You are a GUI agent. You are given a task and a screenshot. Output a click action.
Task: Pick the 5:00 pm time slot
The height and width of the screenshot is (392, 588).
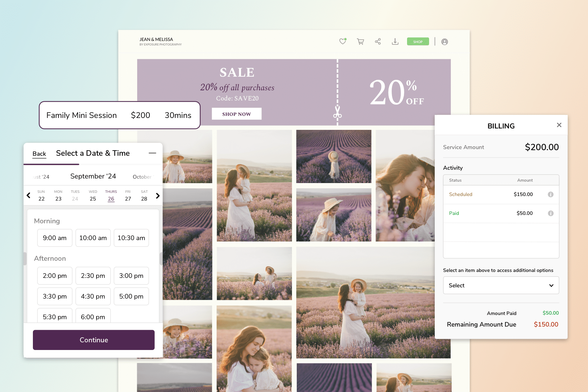(x=131, y=296)
